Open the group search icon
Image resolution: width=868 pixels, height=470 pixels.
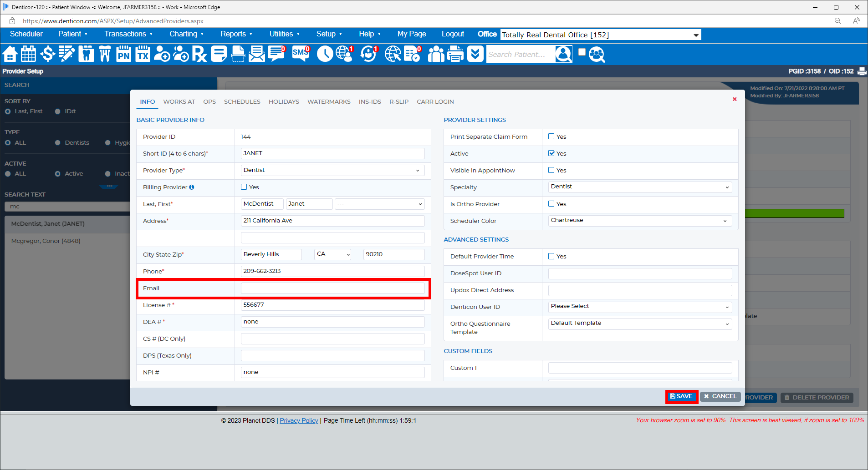coord(597,54)
